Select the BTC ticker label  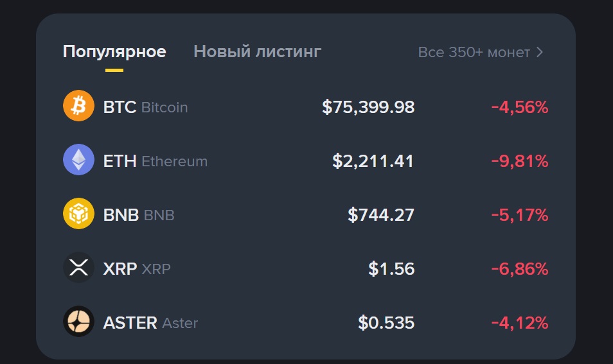[120, 107]
